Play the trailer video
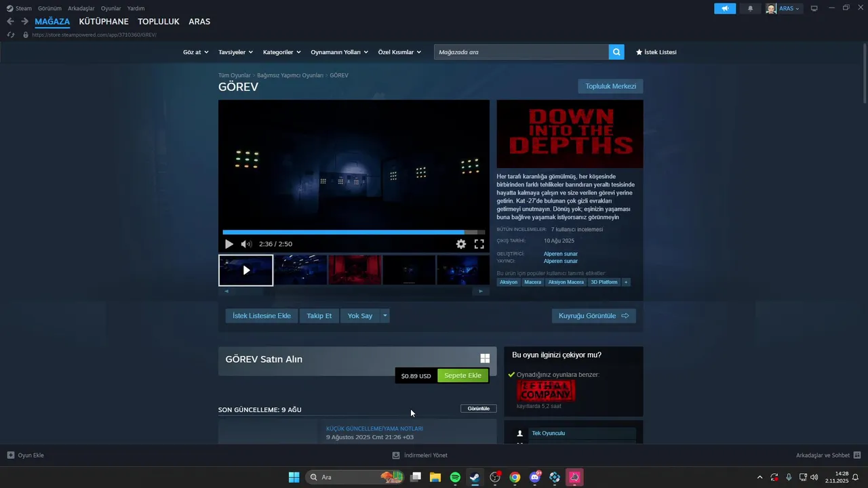This screenshot has height=488, width=868. pyautogui.click(x=229, y=244)
